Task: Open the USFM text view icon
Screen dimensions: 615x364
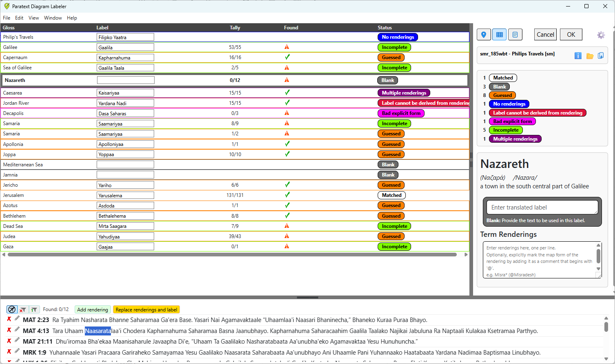Action: pyautogui.click(x=515, y=35)
